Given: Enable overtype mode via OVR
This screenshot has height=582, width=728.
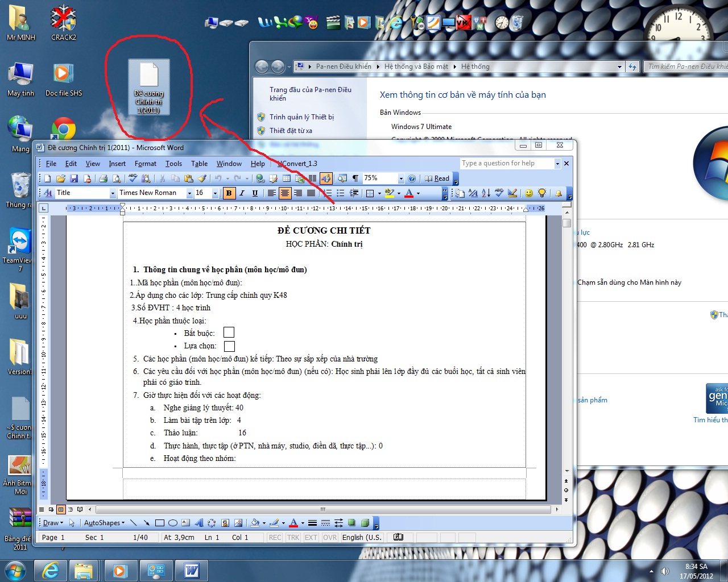Looking at the screenshot, I should [330, 537].
